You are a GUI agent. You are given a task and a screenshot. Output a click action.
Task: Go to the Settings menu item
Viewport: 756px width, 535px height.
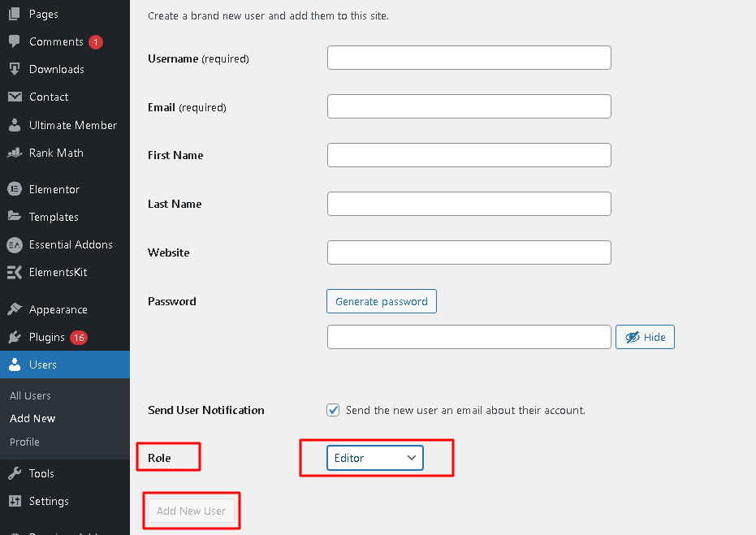(49, 501)
